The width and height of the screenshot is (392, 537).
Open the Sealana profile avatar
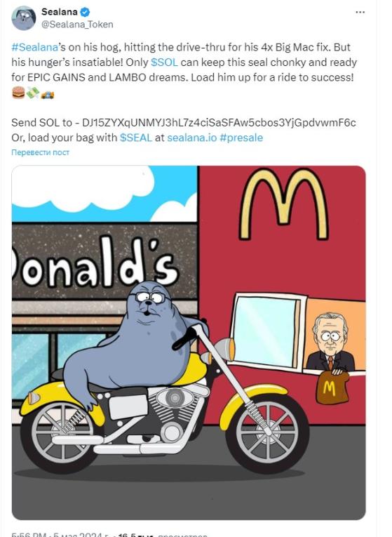click(x=24, y=18)
